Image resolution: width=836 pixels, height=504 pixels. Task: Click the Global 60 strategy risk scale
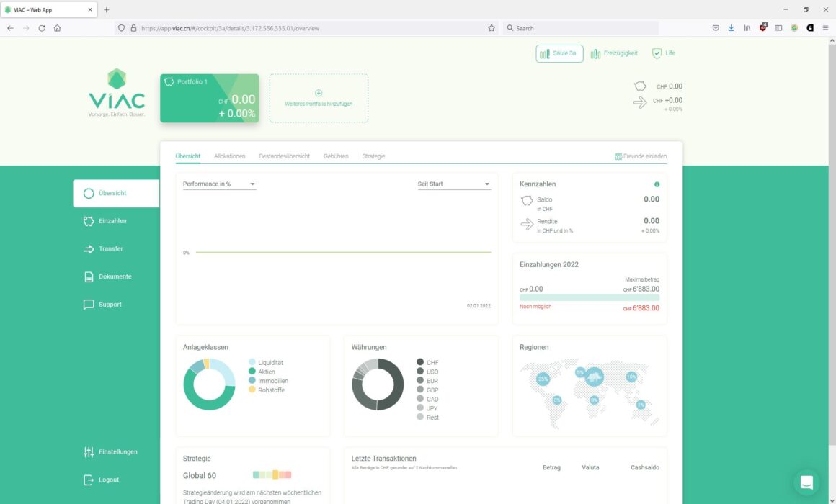272,474
